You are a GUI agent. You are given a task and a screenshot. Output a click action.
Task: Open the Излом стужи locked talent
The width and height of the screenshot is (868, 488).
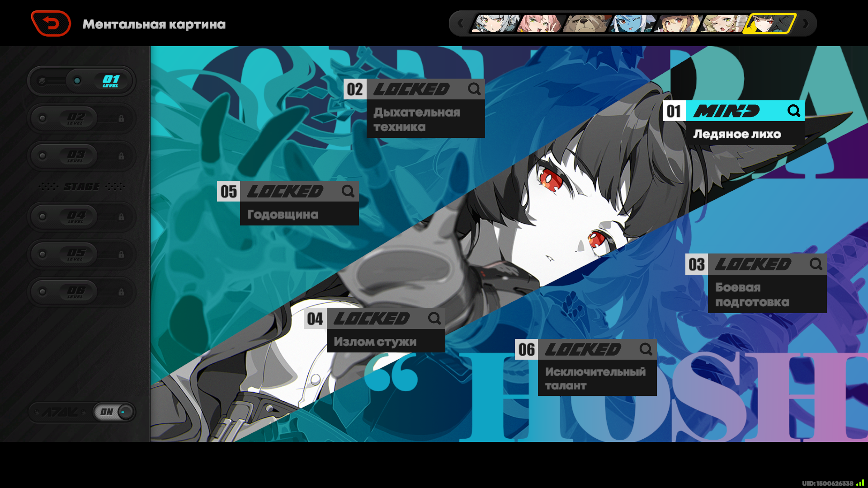point(386,341)
